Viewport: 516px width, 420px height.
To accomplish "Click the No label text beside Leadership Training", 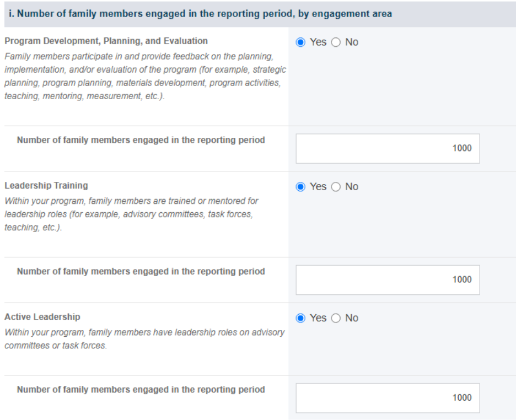I will click(352, 187).
